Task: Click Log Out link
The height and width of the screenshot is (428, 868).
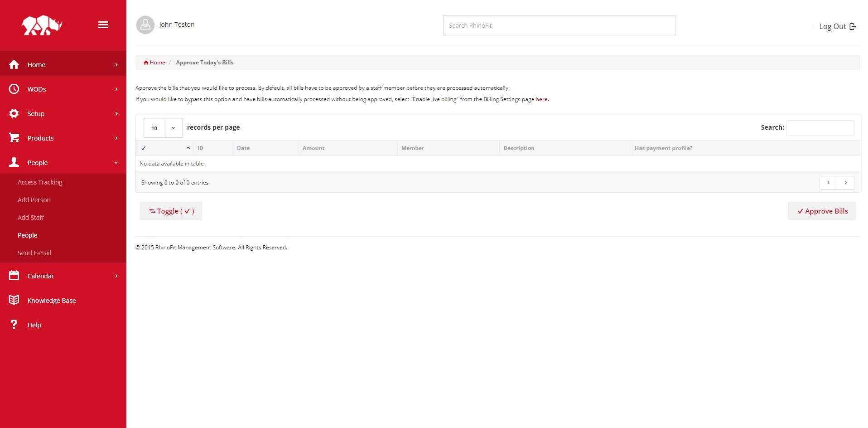Action: coord(837,26)
